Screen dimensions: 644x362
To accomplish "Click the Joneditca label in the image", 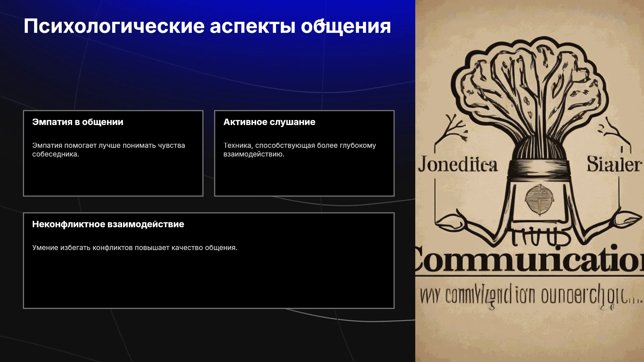I will [458, 165].
